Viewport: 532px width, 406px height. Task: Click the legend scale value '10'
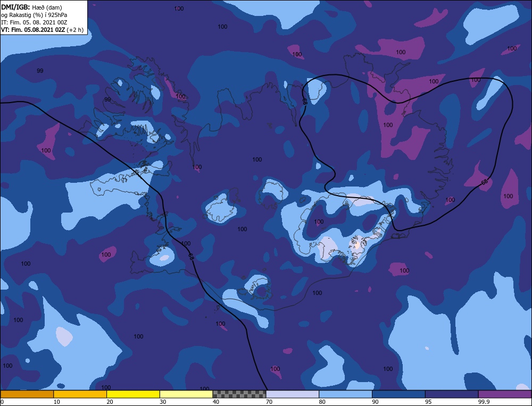click(57, 402)
